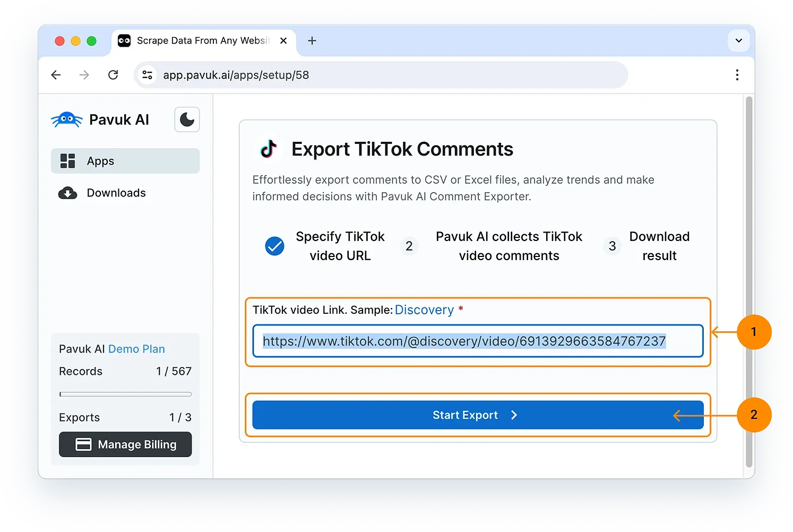Click the green macOS fullscreen button
The height and width of the screenshot is (532, 793).
(91, 41)
